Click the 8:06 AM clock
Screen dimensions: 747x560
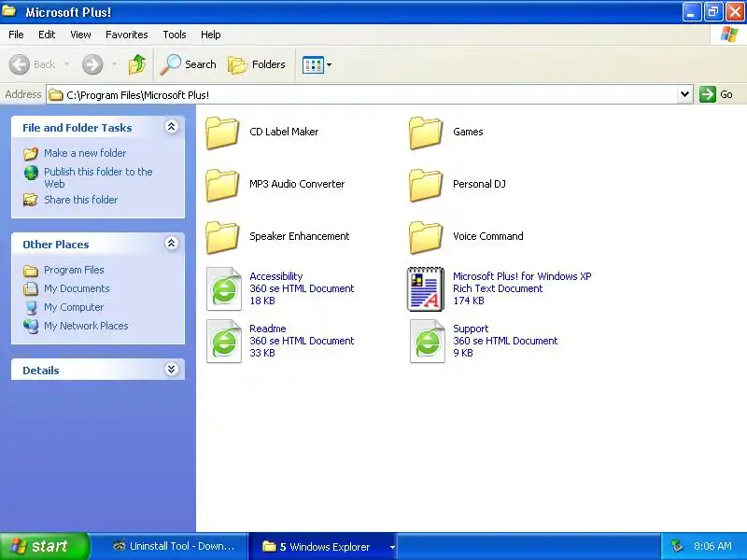[x=712, y=546]
